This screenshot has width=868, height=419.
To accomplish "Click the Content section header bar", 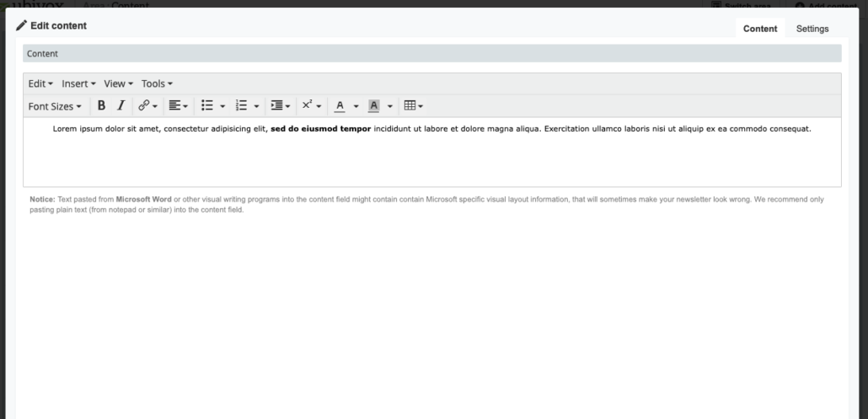I will (x=431, y=54).
